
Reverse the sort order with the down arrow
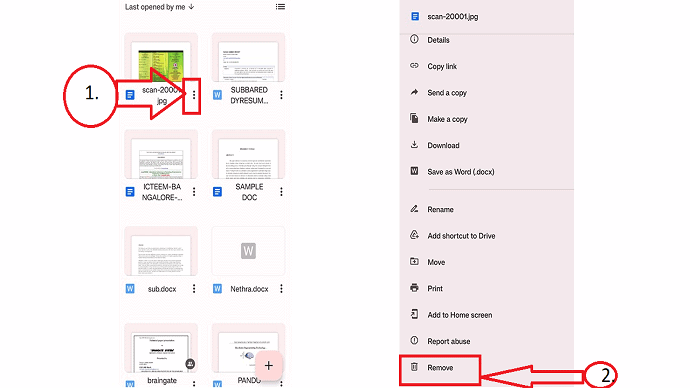[x=191, y=7]
